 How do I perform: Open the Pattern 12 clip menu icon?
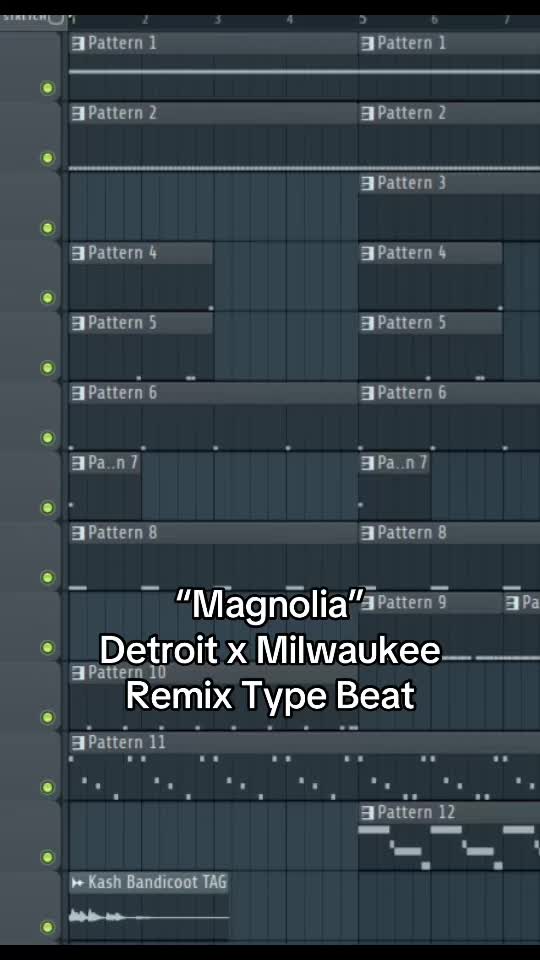(367, 812)
